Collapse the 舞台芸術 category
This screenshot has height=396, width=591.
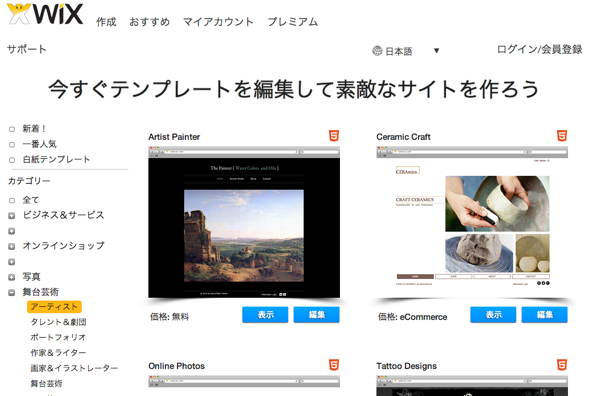tap(12, 292)
